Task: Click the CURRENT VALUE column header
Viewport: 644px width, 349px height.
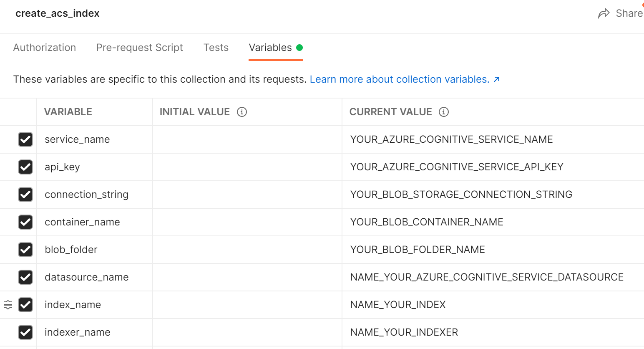Action: 391,112
